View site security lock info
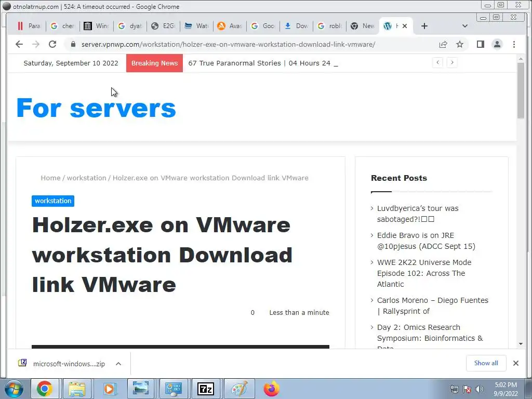The height and width of the screenshot is (399, 532). pyautogui.click(x=73, y=44)
